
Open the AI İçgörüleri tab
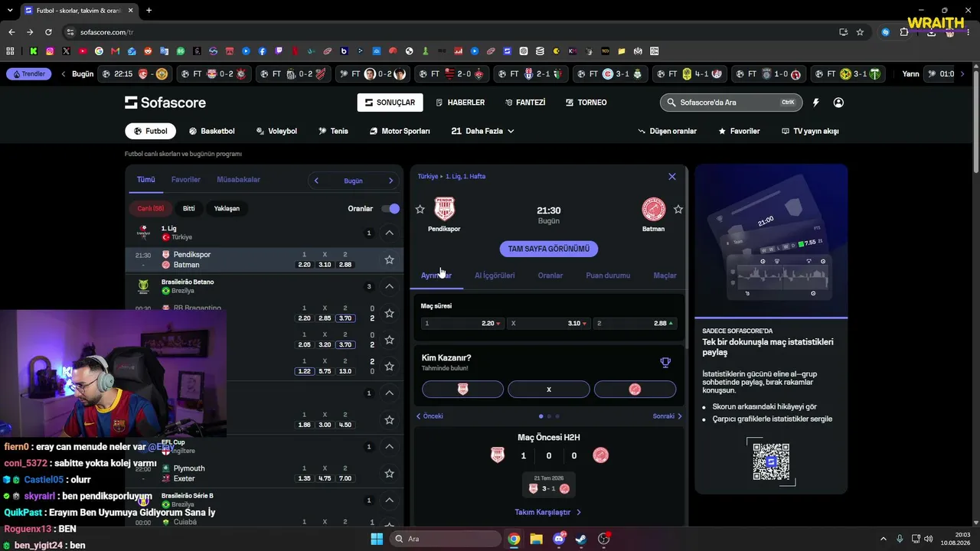coord(495,275)
